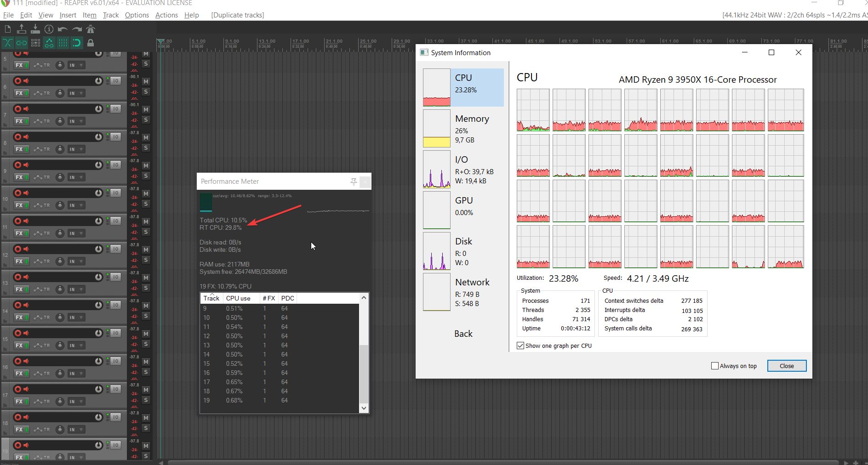Viewport: 868px width, 465px height.
Task: Uncheck Show one graph per CPU
Action: click(x=520, y=346)
